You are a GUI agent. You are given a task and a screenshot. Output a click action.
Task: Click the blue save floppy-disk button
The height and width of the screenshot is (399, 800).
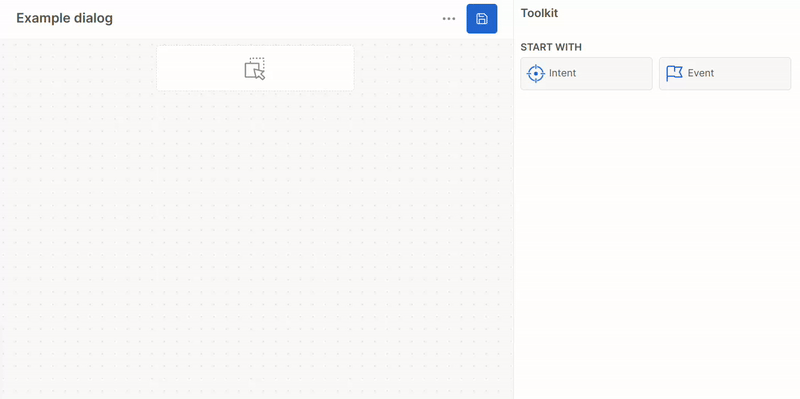coord(482,19)
